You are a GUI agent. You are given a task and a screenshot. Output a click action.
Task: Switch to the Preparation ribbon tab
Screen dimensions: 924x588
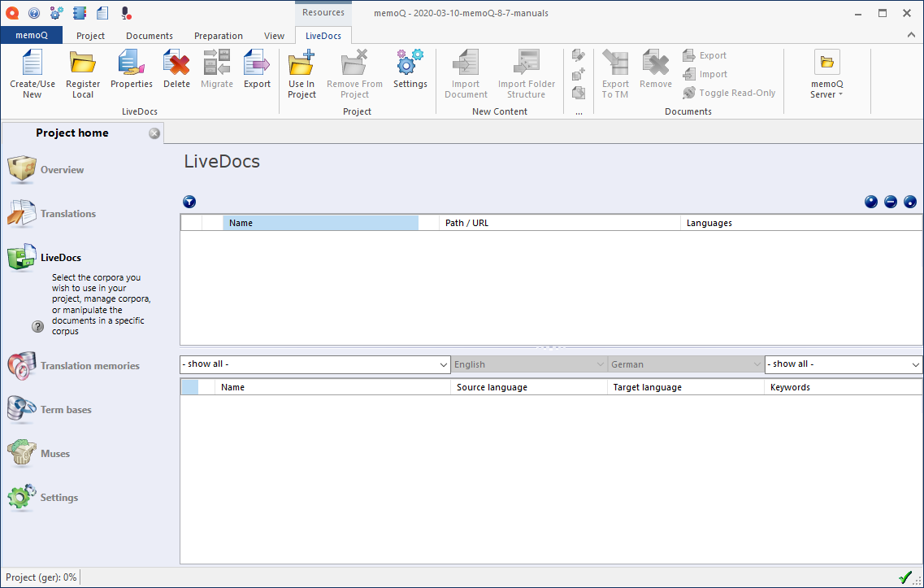218,36
